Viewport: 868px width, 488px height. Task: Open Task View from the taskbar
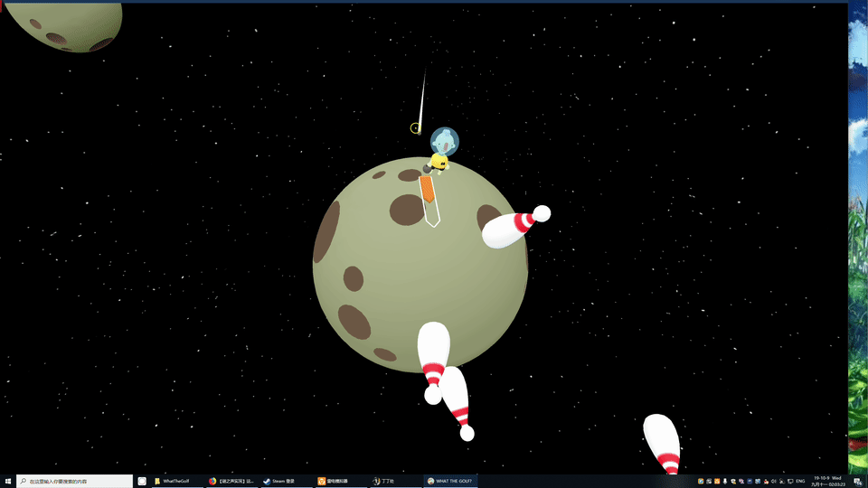142,482
